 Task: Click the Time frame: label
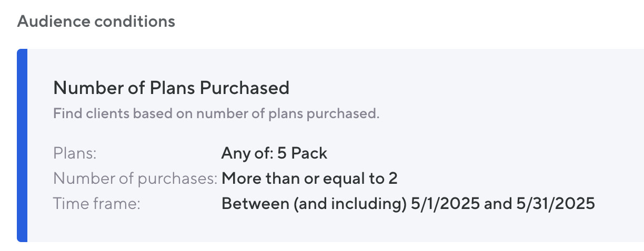96,203
